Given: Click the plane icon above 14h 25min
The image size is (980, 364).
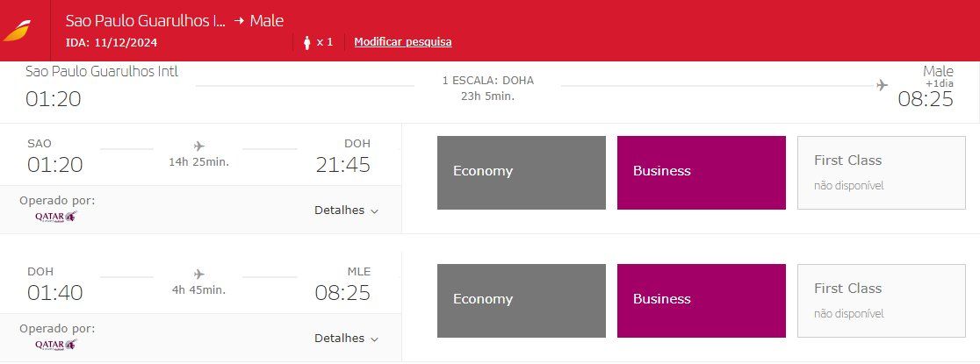Looking at the screenshot, I should click(x=198, y=146).
